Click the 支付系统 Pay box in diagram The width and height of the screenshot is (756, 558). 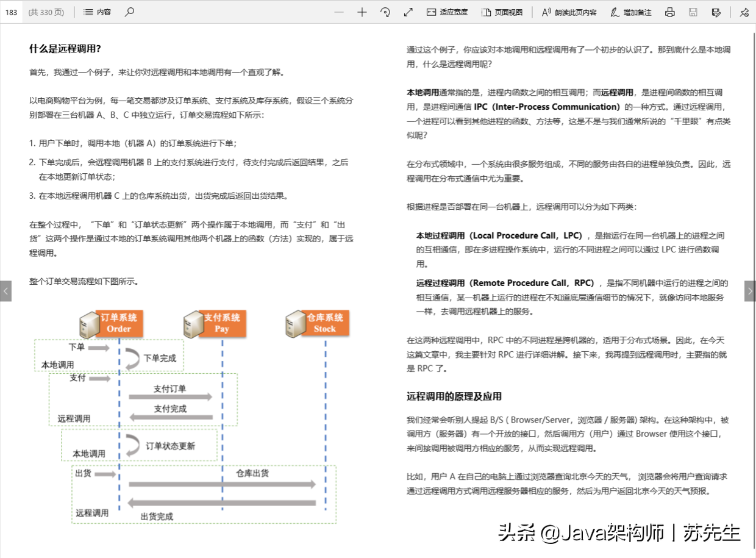coord(222,323)
